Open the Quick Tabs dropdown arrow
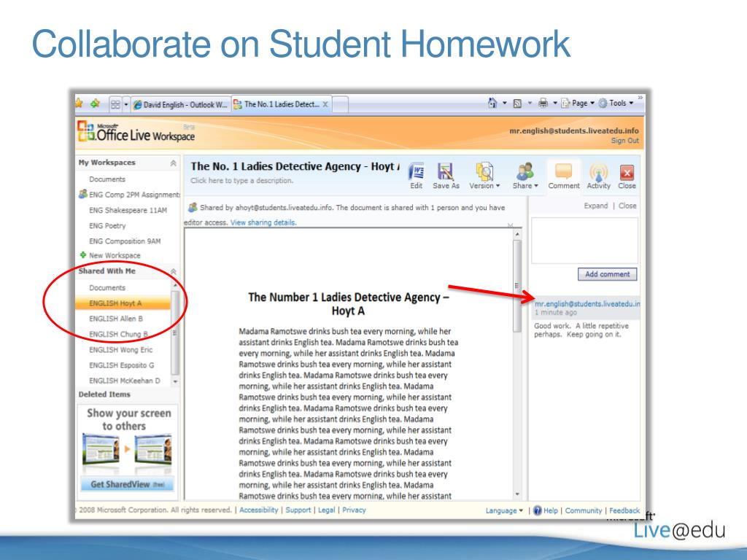This screenshot has height=560, width=747. pyautogui.click(x=126, y=104)
